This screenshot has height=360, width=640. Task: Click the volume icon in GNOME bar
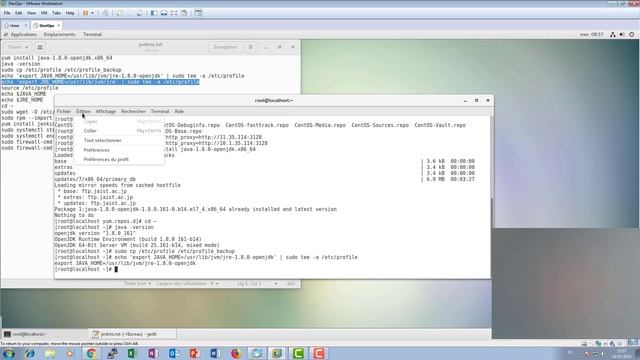(622, 35)
